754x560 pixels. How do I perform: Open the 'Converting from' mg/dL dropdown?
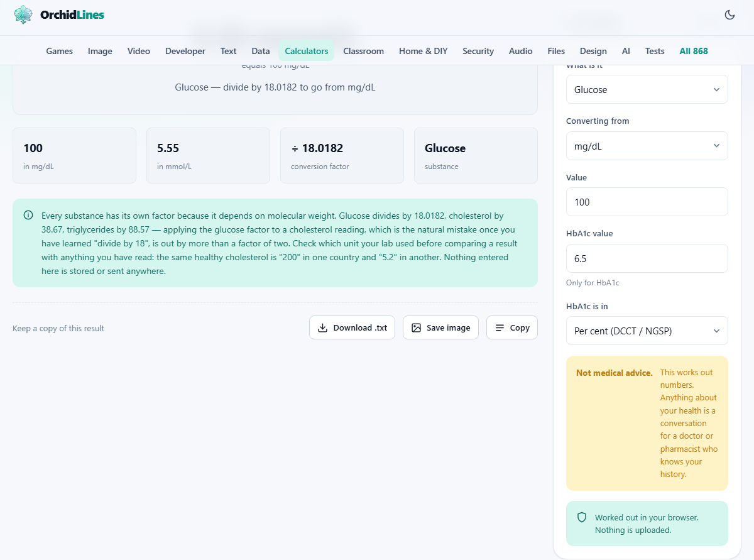click(x=647, y=146)
